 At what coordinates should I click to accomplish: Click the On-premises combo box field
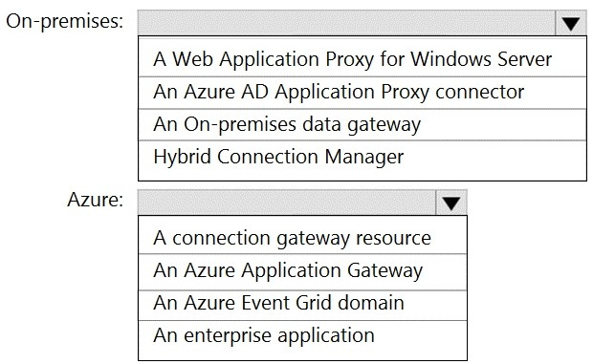pos(347,23)
